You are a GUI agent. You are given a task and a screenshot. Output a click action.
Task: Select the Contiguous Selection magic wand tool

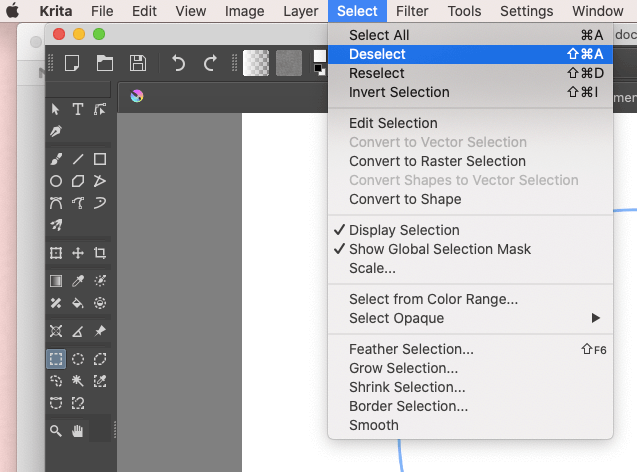[x=78, y=381]
